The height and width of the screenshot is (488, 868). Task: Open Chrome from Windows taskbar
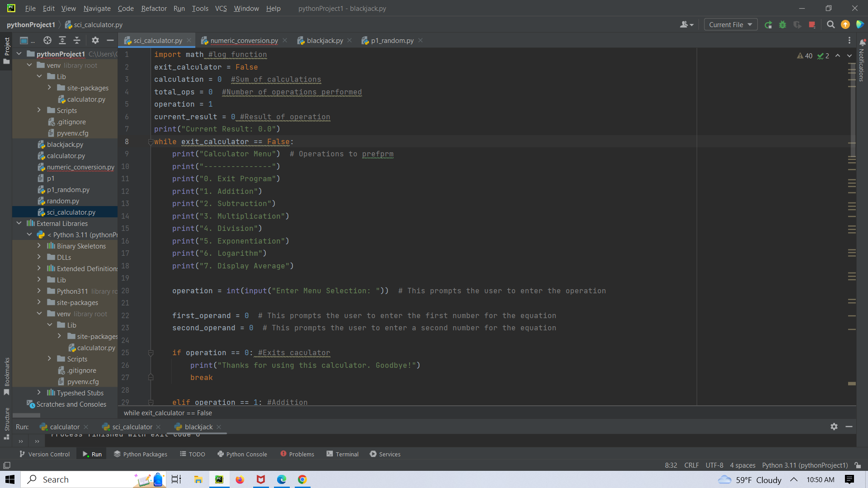click(302, 479)
